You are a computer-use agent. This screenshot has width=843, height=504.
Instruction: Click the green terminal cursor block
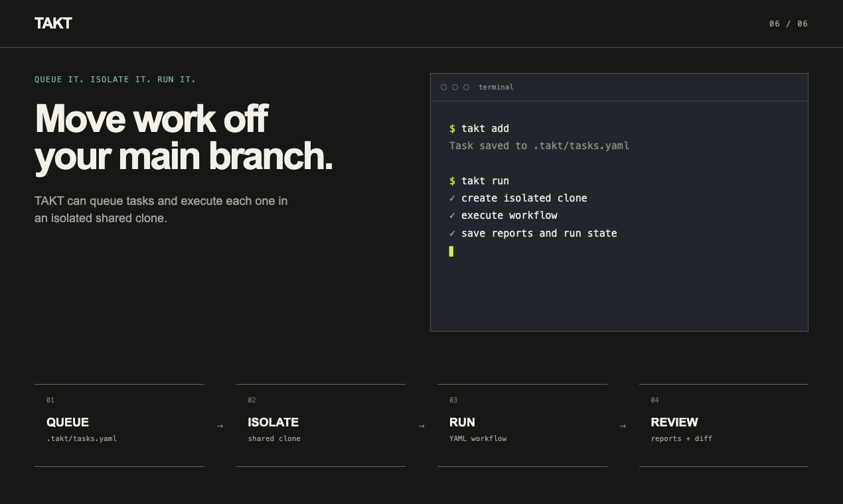pos(451,251)
